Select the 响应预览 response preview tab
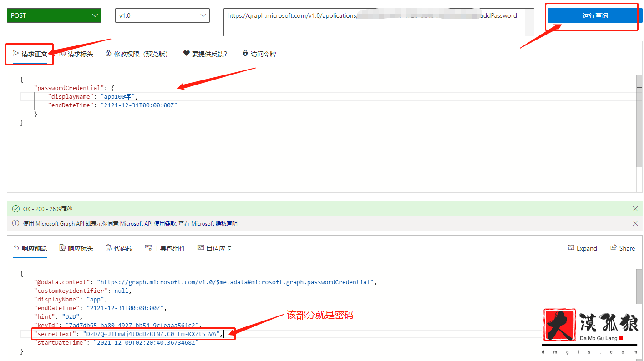 (30, 248)
